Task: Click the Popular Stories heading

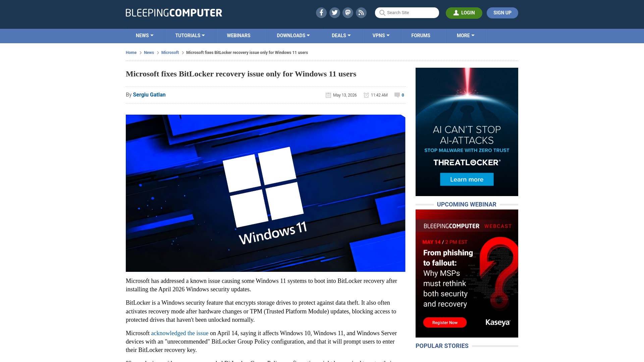Action: [x=442, y=346]
